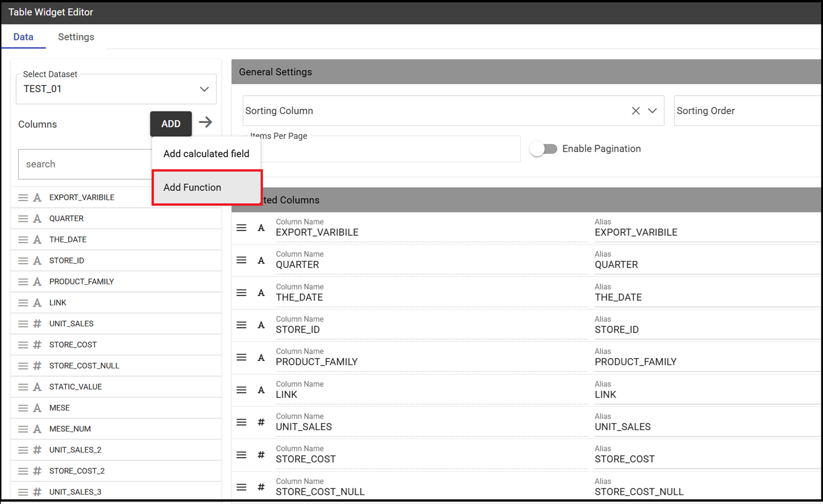823x504 pixels.
Task: Select PRODUCT_FAMILY text in left Columns list
Action: click(82, 282)
